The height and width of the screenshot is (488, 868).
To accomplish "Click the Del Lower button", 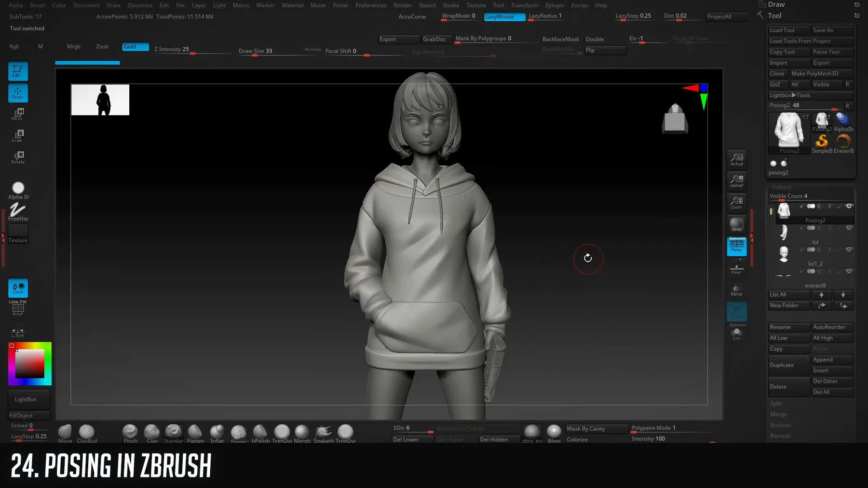I will (x=413, y=439).
